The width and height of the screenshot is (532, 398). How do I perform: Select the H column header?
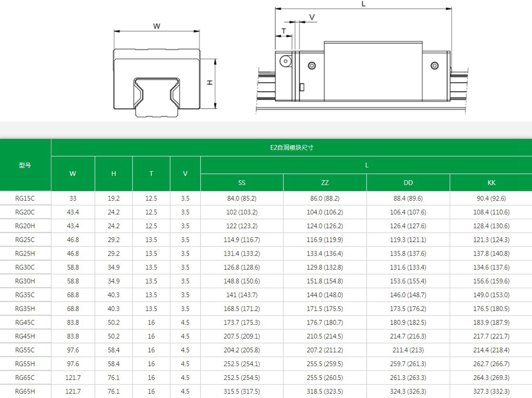[114, 174]
